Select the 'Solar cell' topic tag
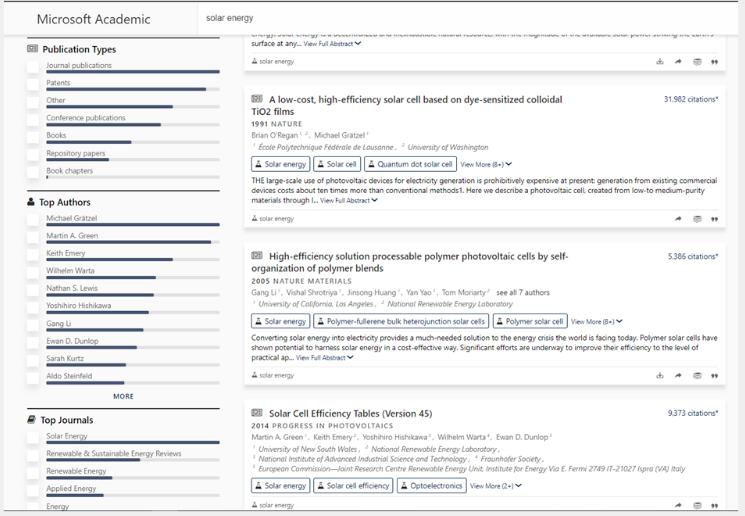The width and height of the screenshot is (745, 516). pyautogui.click(x=337, y=164)
